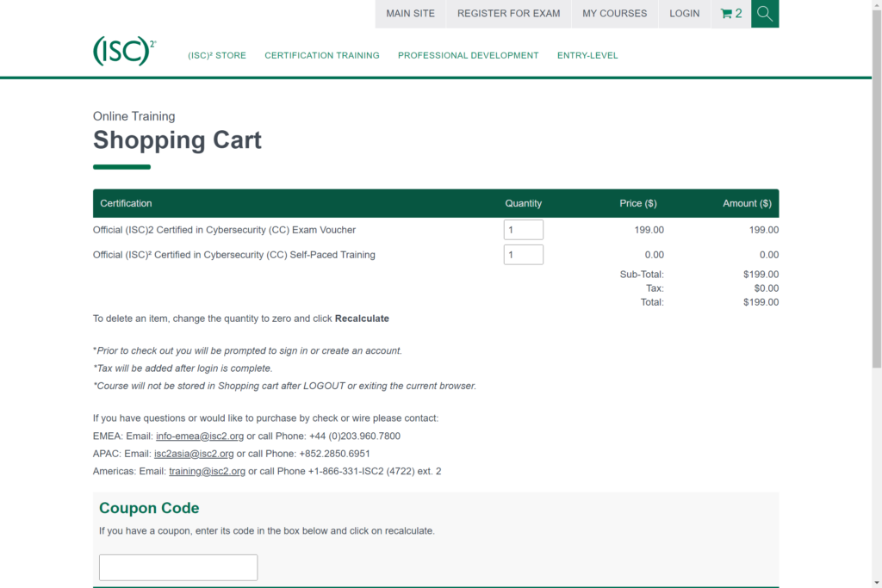Click the Exam Voucher price 199.00

click(x=649, y=230)
